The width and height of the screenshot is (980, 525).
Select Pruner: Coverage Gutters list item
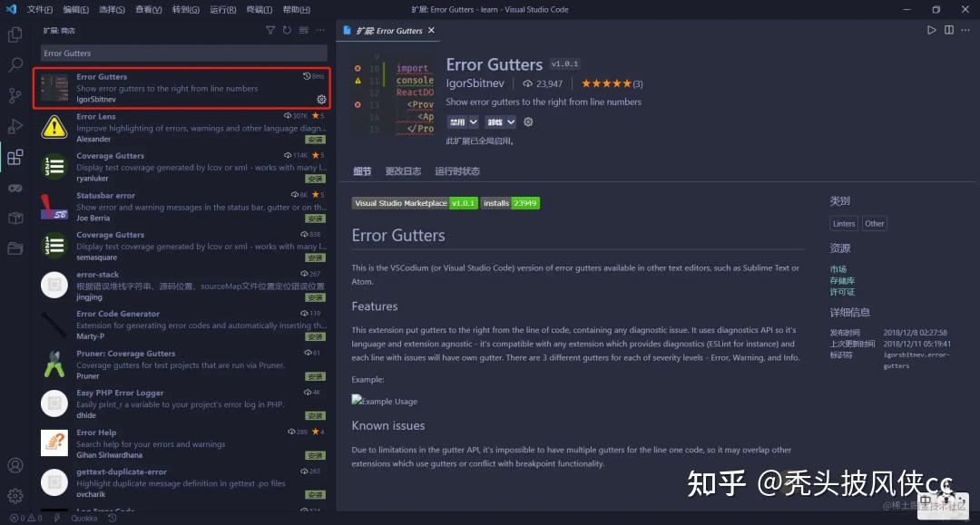(181, 365)
